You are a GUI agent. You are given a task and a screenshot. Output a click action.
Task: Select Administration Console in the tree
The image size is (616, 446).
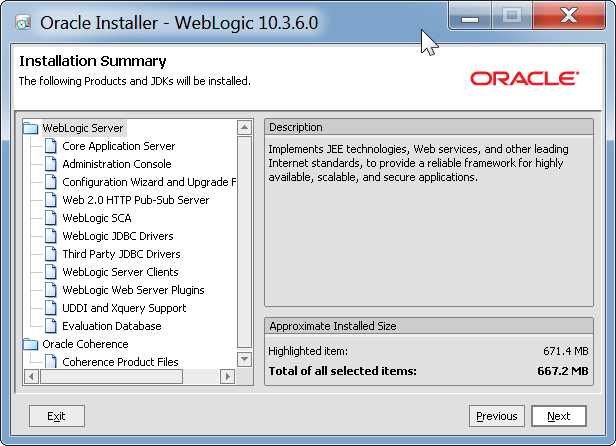click(117, 164)
